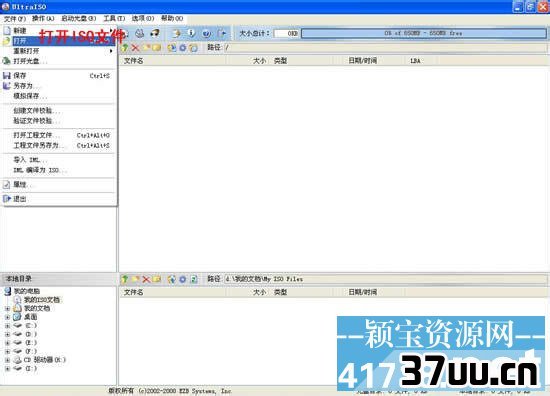Expand the 我的文档 tree node
Screen dimensions: 550x396
(x=7, y=309)
